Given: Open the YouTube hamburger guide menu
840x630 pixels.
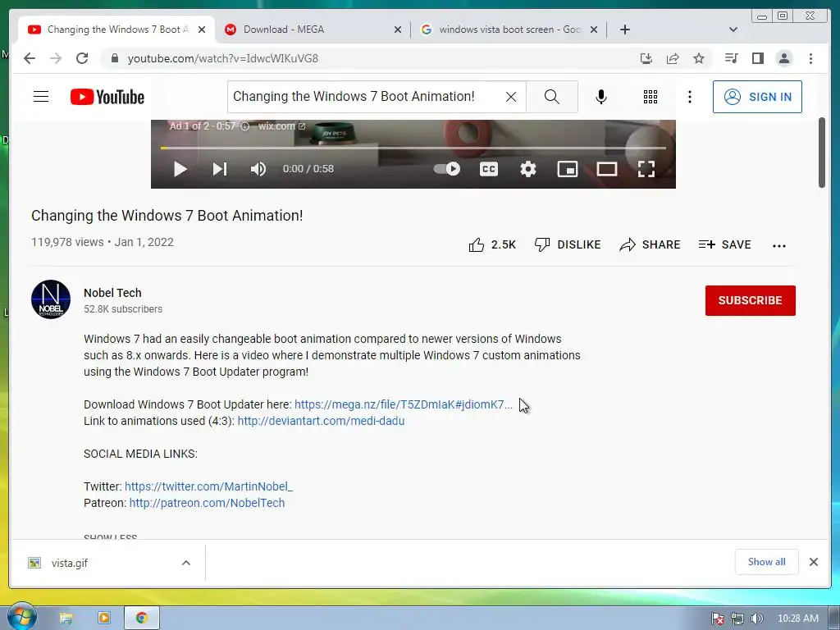Looking at the screenshot, I should coord(41,97).
